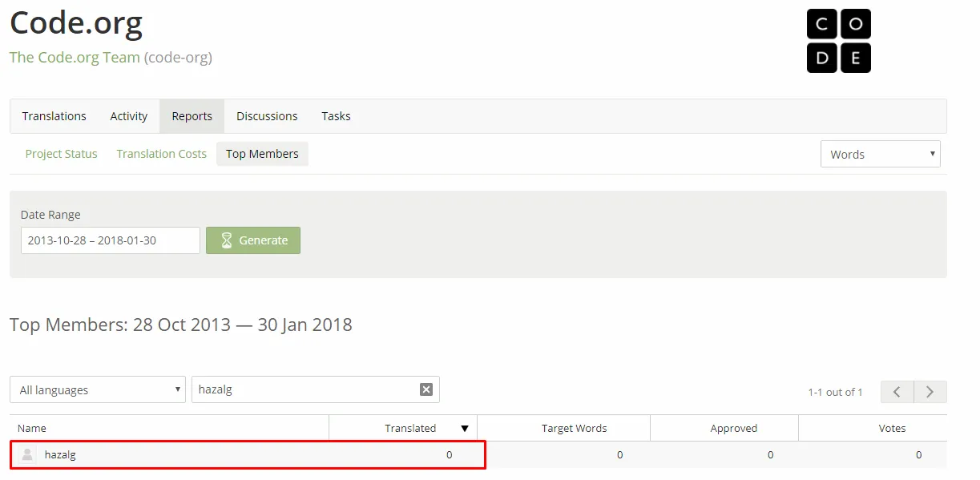Open the Discussions tab

pyautogui.click(x=267, y=116)
